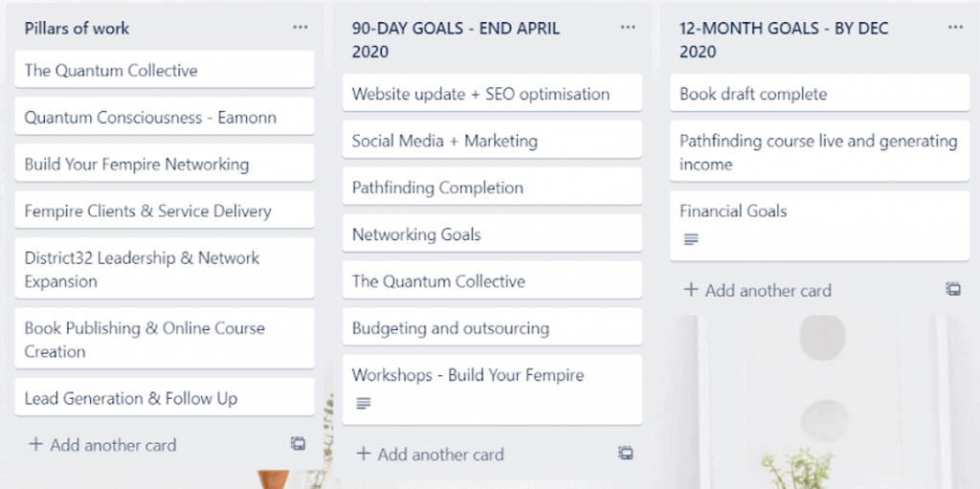Open District32 Leadership & Network Expansion card
980x489 pixels.
(x=165, y=269)
